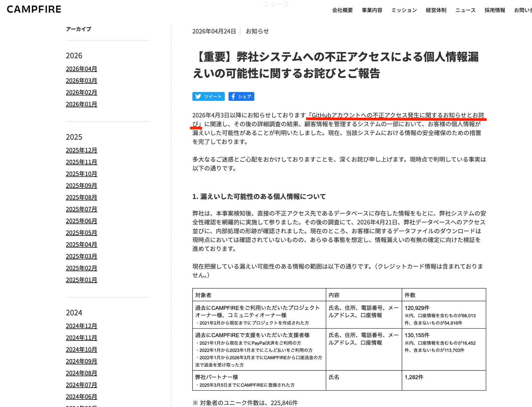Open the 2026年01月 archive
Viewport: 532px width, 407px height.
(x=81, y=104)
